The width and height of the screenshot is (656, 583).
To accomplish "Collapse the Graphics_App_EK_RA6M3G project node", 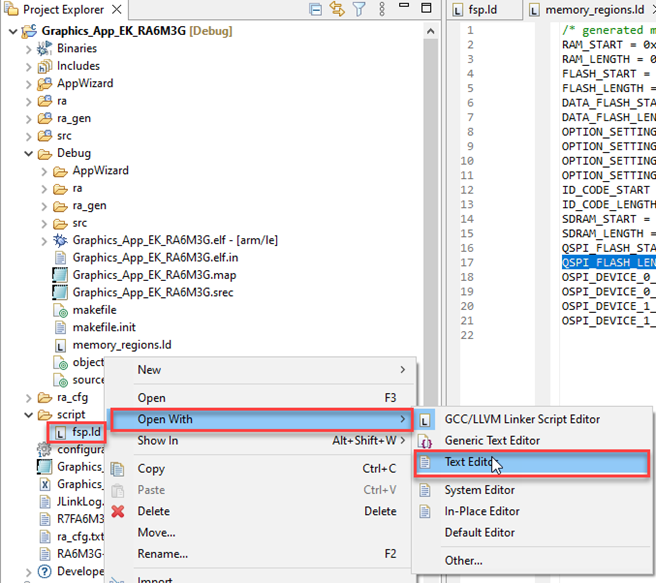I will 13,31.
